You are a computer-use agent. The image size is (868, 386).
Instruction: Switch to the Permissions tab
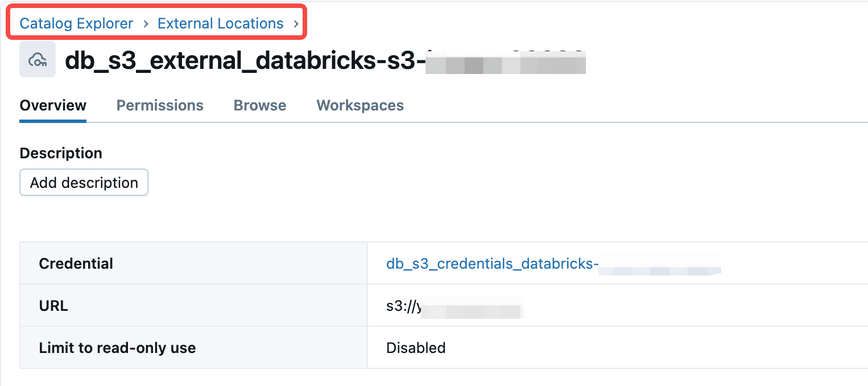point(160,105)
